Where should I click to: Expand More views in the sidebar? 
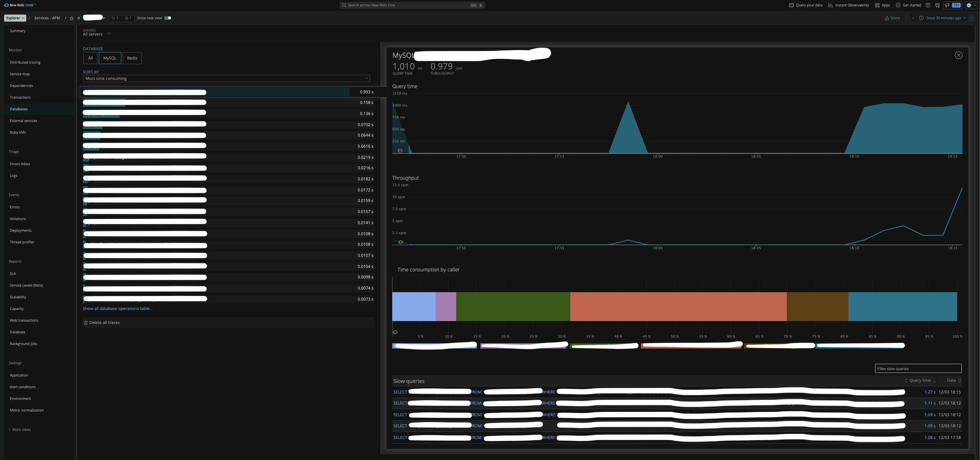coord(20,430)
